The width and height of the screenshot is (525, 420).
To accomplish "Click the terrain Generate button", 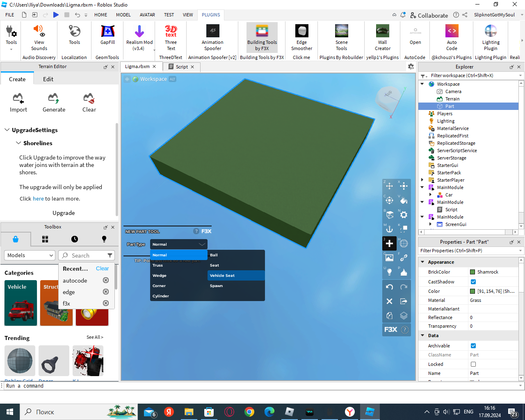I will [x=54, y=103].
